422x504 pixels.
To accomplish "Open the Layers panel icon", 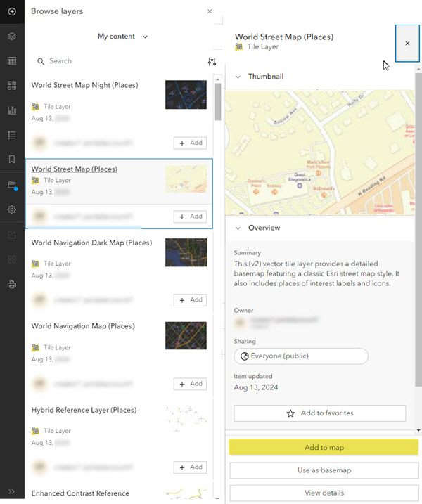I will click(x=12, y=36).
